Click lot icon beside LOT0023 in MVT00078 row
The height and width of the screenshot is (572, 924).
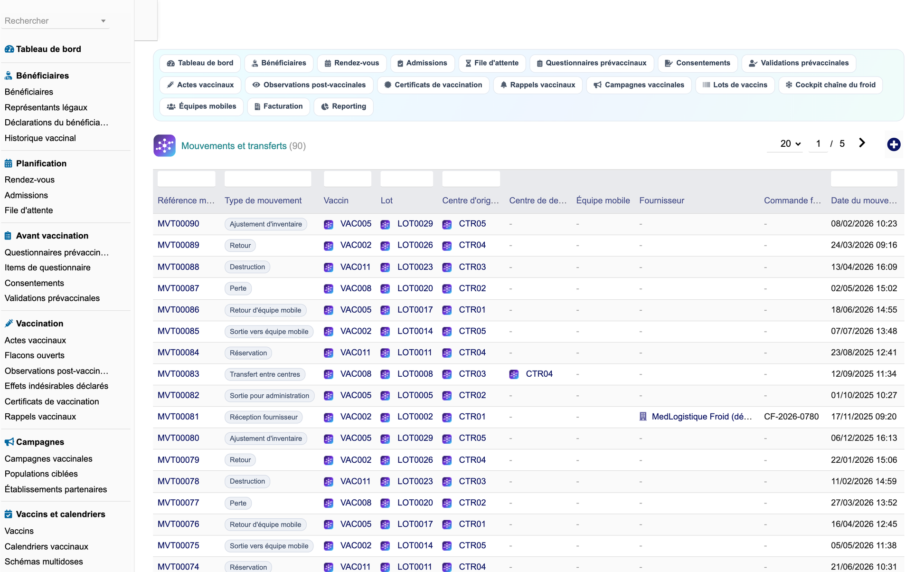coord(385,482)
